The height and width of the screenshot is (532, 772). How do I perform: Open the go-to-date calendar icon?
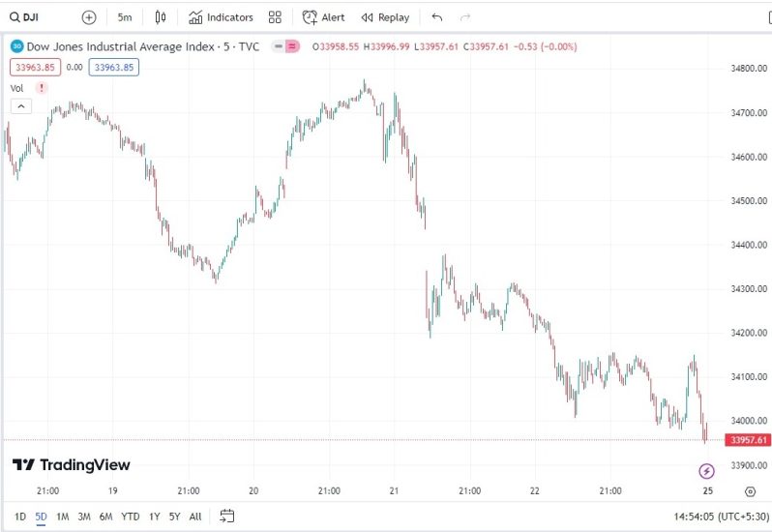(227, 516)
